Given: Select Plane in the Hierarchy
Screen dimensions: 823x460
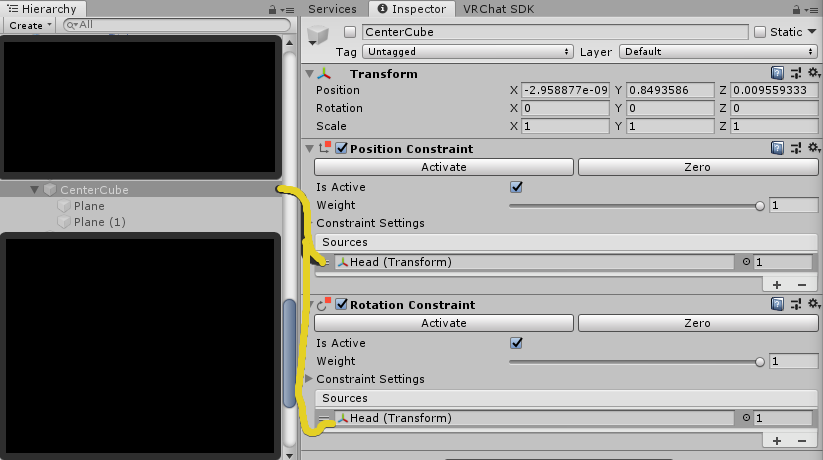Looking at the screenshot, I should tap(89, 206).
